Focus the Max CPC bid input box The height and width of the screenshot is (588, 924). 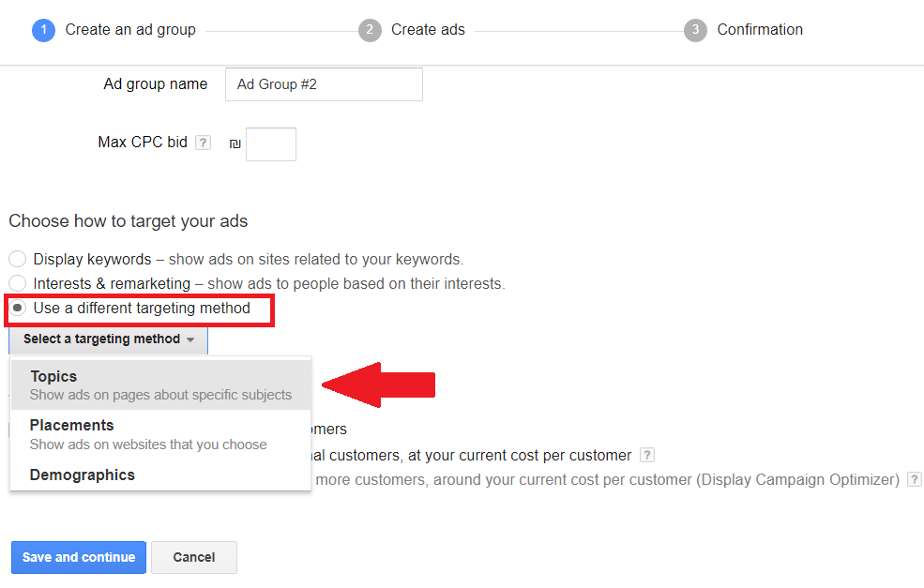[271, 144]
